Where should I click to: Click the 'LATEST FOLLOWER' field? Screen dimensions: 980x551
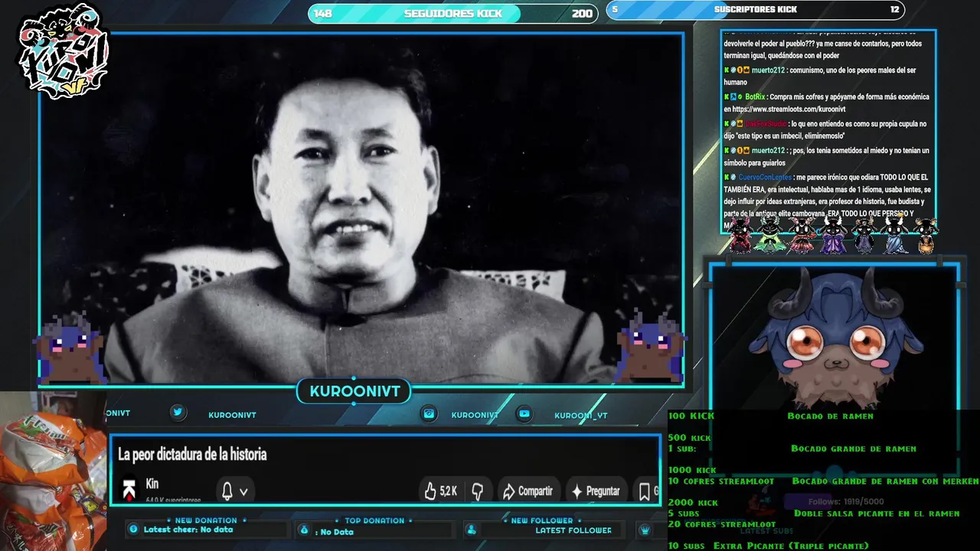click(573, 530)
